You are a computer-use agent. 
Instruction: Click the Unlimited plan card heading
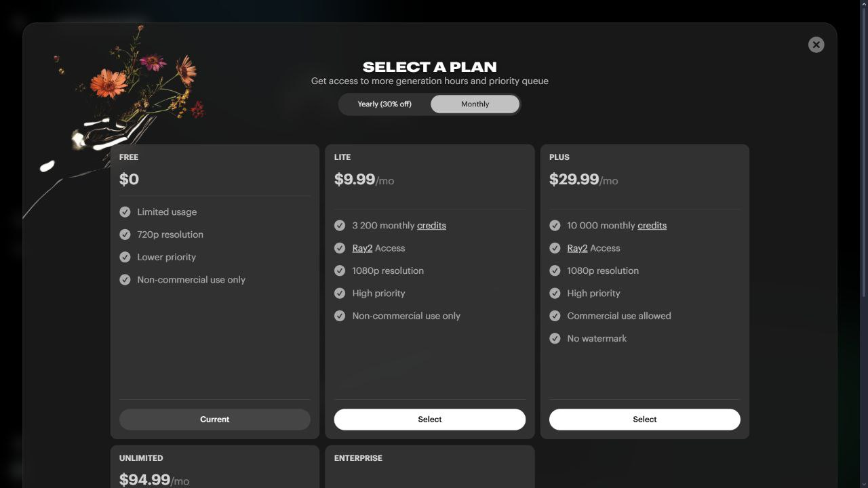(x=141, y=458)
